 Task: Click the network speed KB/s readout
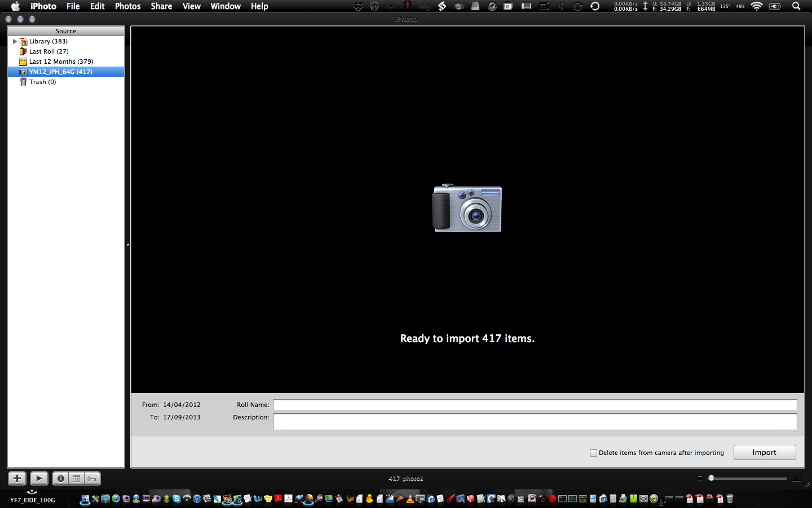(626, 6)
